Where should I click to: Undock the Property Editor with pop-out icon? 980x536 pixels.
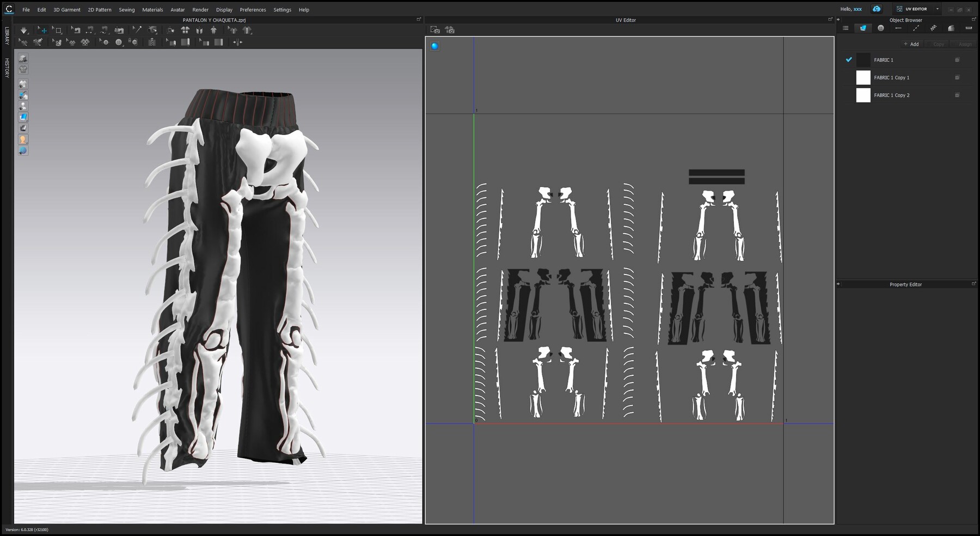974,283
